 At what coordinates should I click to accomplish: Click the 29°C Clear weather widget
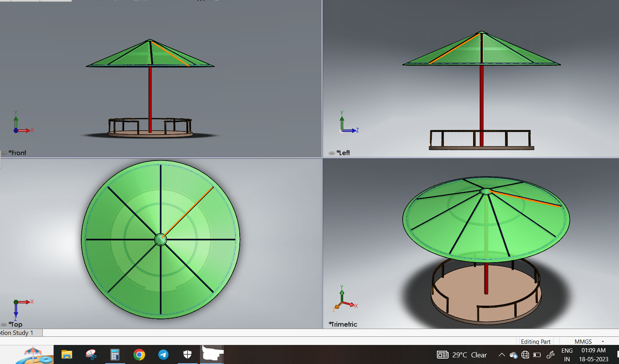tap(462, 355)
